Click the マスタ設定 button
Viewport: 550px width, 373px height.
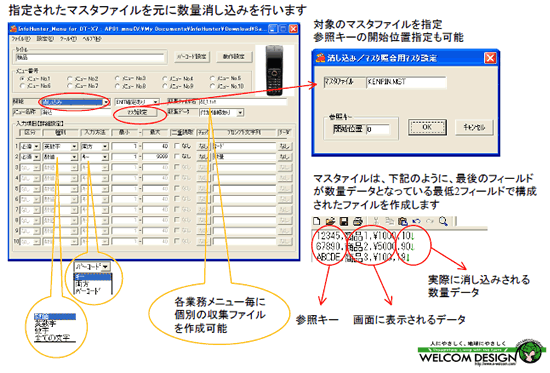click(x=137, y=113)
